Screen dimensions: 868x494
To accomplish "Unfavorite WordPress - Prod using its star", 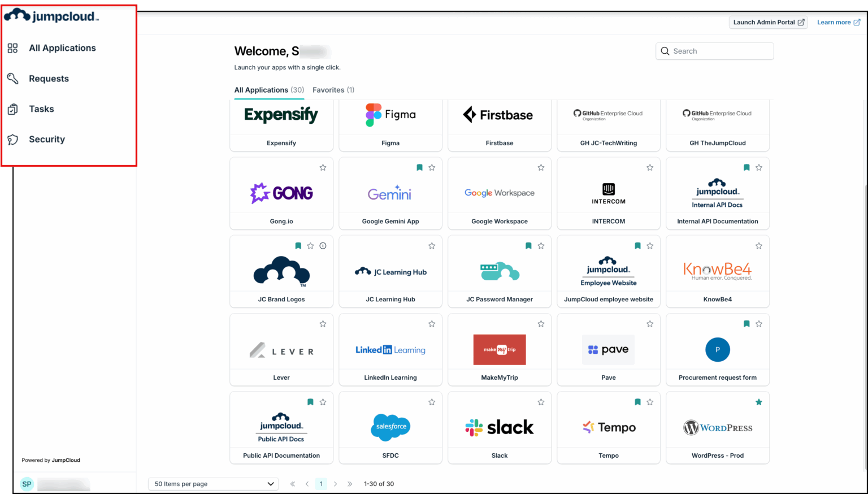I will coord(759,402).
